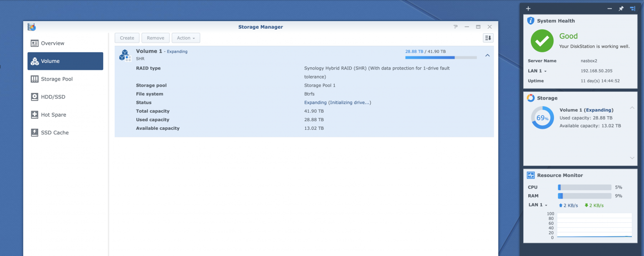Open the Overview section
Image resolution: width=644 pixels, height=256 pixels.
[65, 43]
